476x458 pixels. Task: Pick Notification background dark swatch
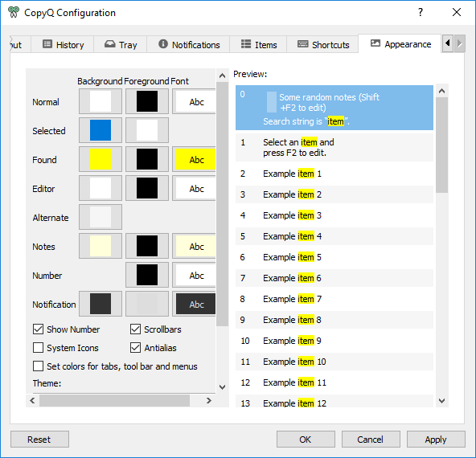101,305
